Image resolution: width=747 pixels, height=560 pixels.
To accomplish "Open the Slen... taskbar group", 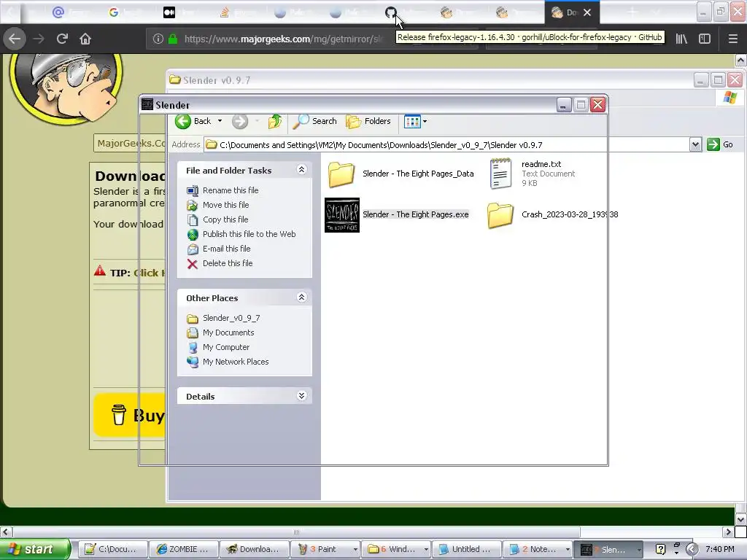I will coord(609,549).
